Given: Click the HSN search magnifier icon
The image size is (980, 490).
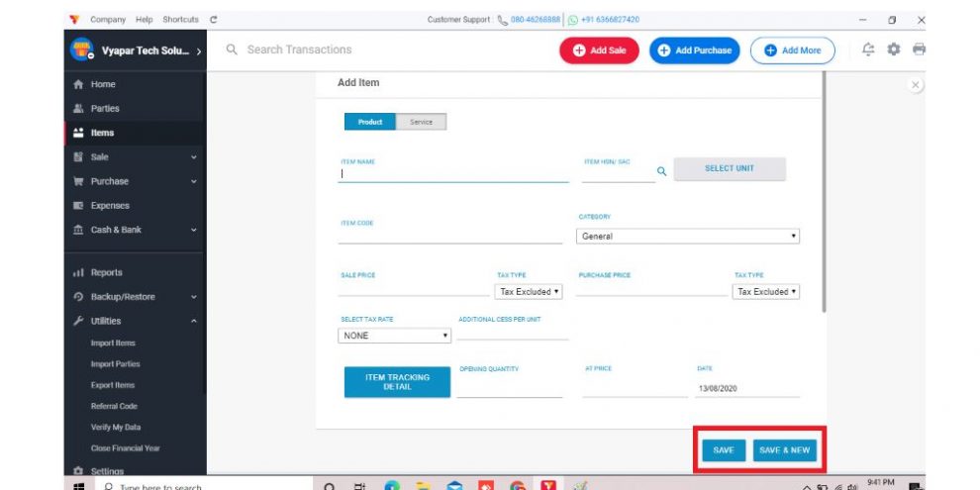Looking at the screenshot, I should tap(662, 171).
